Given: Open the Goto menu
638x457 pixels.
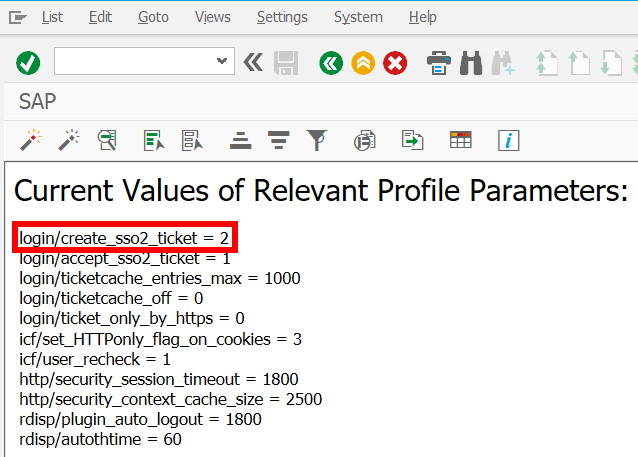Looking at the screenshot, I should tap(153, 17).
